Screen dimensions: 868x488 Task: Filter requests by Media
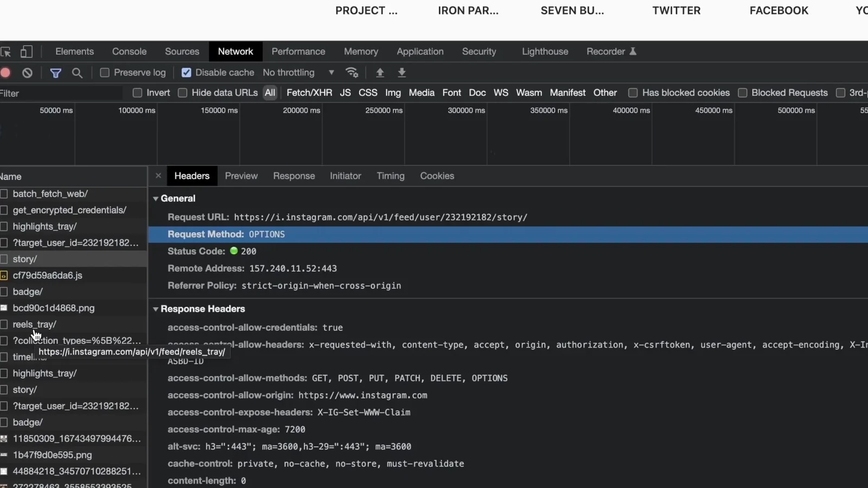click(422, 93)
